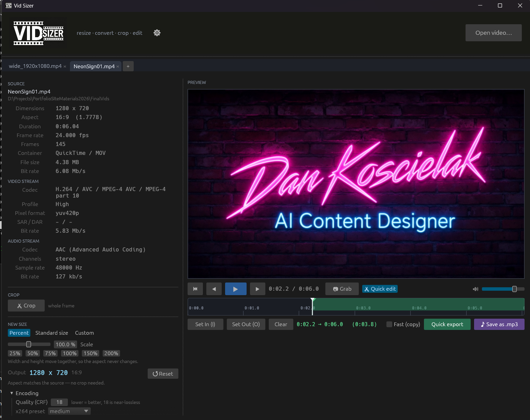The image size is (530, 420).
Task: Play the video preview
Action: pyautogui.click(x=236, y=289)
